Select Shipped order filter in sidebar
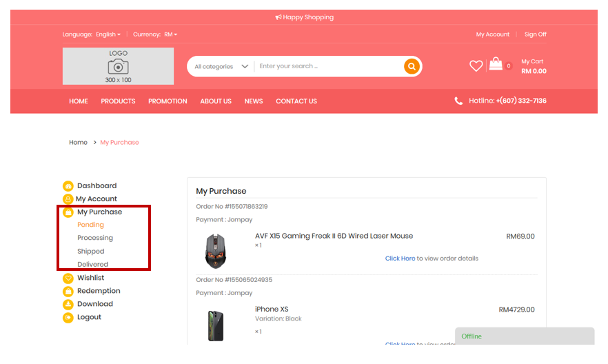This screenshot has height=364, width=608. (91, 252)
